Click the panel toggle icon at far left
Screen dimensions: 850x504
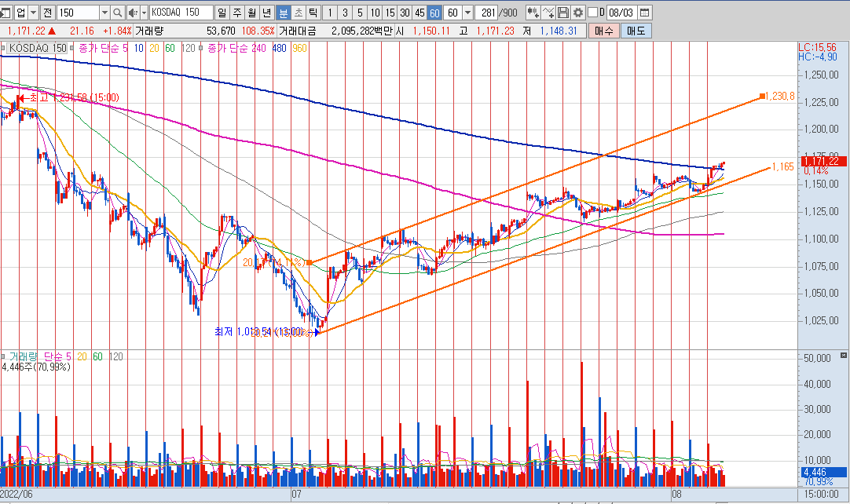click(5, 13)
